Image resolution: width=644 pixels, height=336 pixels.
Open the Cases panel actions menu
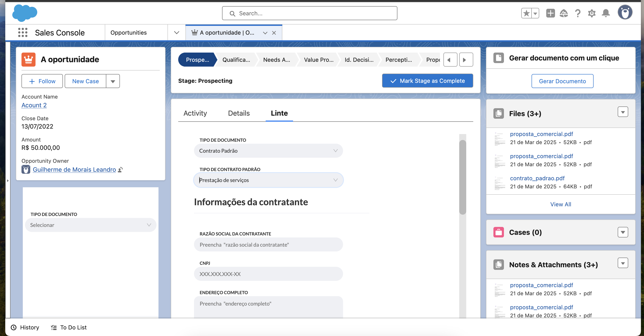(623, 232)
